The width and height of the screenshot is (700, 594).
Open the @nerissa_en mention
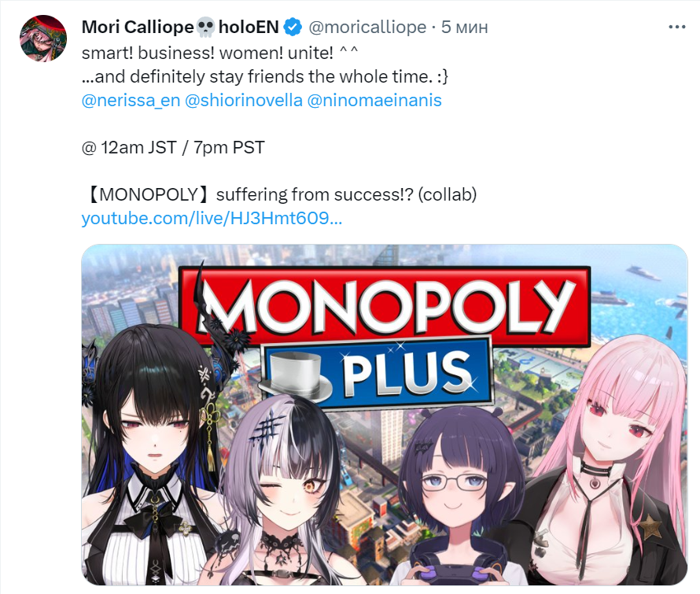(131, 100)
